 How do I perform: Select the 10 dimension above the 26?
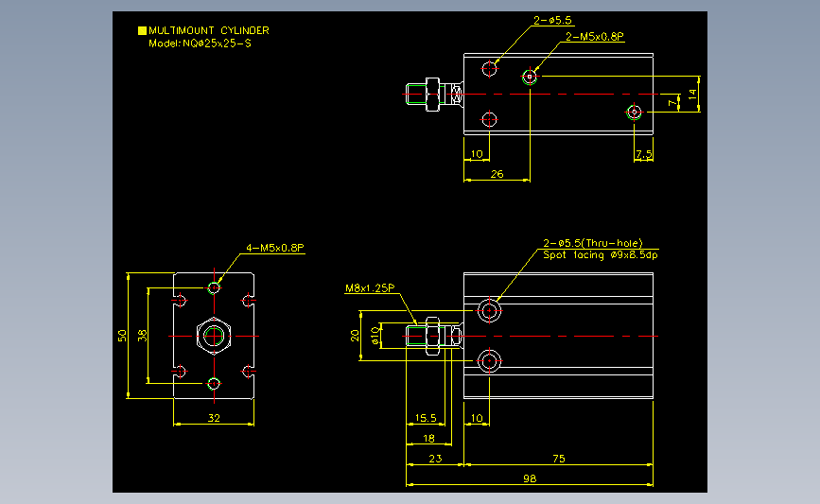(x=477, y=154)
